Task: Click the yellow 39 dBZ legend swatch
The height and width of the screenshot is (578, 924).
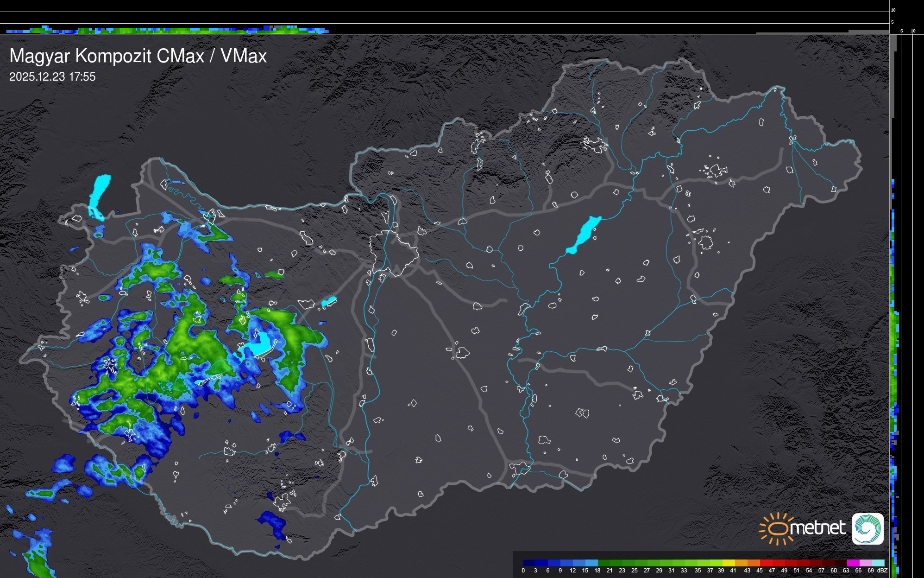Action: pos(729,563)
